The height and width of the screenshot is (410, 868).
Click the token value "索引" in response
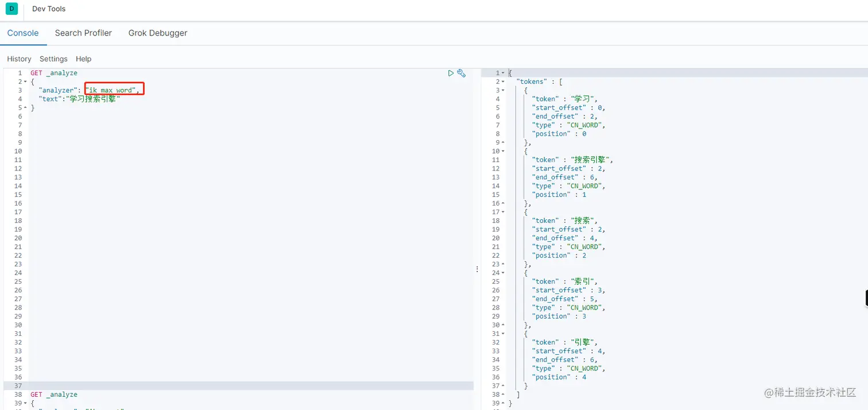pyautogui.click(x=584, y=281)
